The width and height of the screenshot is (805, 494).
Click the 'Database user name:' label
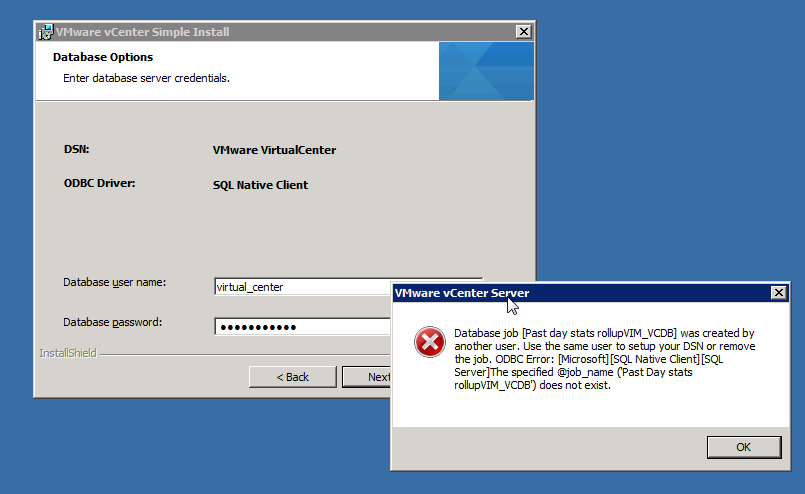(114, 282)
